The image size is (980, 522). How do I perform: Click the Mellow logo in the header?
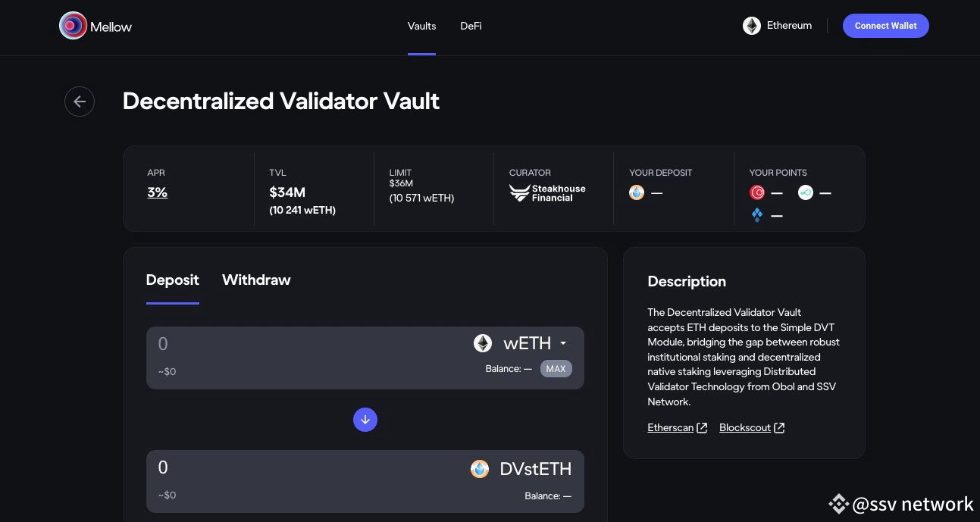74,25
